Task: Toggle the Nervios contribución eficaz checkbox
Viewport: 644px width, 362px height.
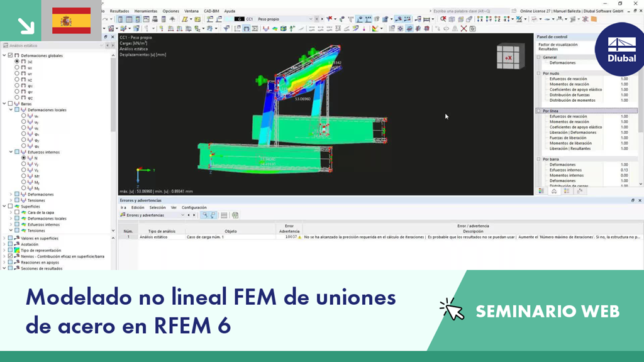Action: coord(11,256)
